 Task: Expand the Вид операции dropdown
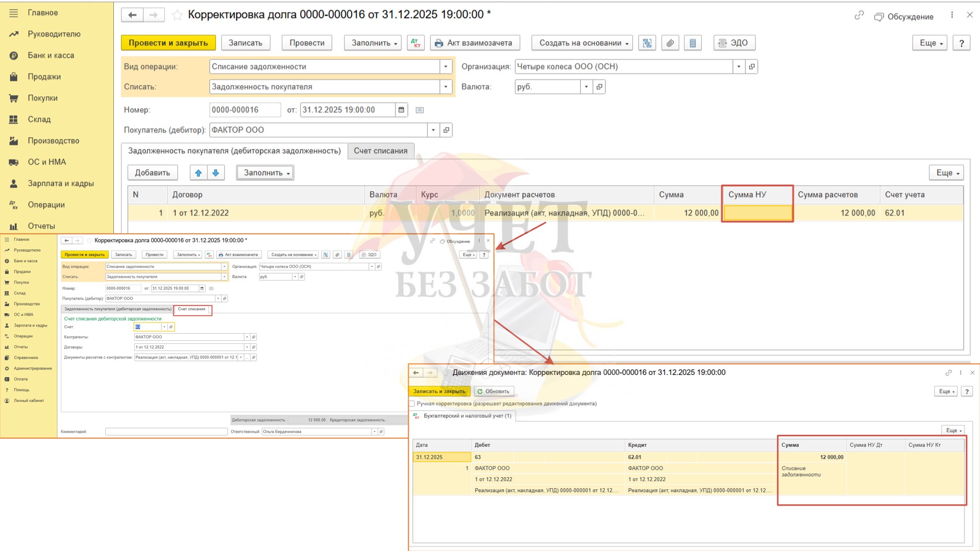[446, 66]
